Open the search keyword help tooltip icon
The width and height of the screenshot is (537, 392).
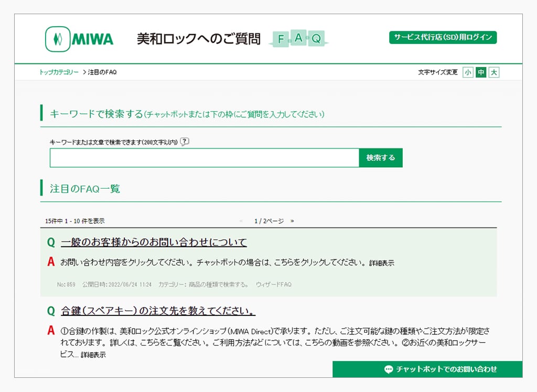pyautogui.click(x=185, y=141)
